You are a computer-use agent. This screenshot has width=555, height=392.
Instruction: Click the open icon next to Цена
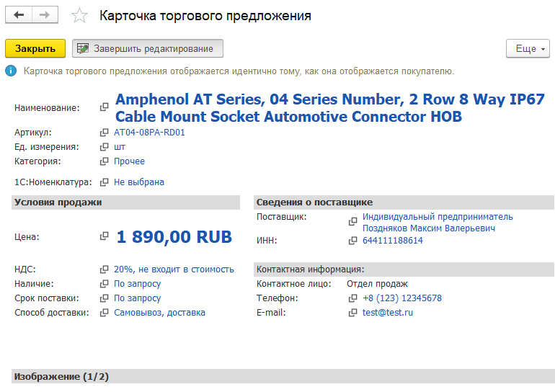coord(105,236)
